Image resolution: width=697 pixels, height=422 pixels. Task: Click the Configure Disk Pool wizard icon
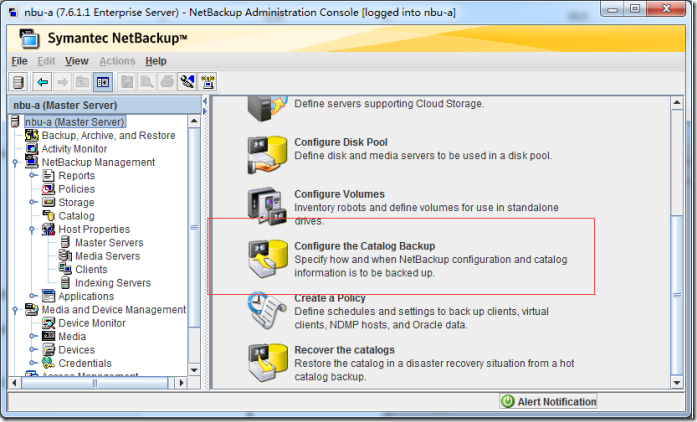267,154
